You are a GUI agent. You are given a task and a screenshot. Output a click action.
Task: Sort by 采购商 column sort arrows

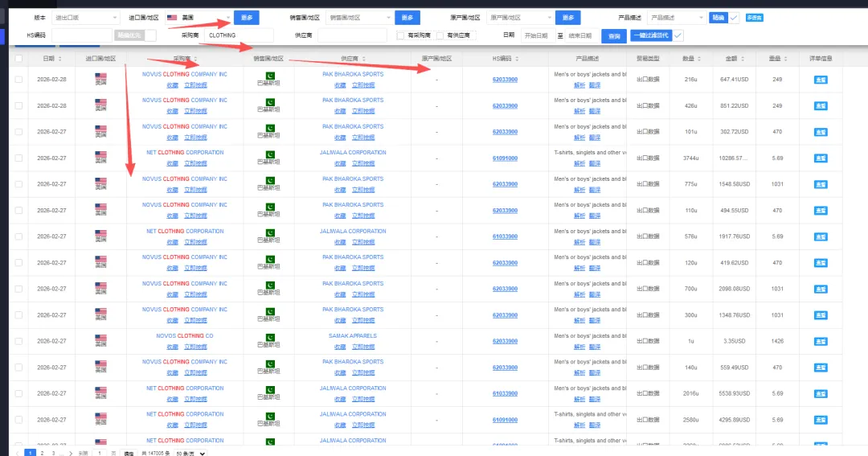click(x=195, y=58)
